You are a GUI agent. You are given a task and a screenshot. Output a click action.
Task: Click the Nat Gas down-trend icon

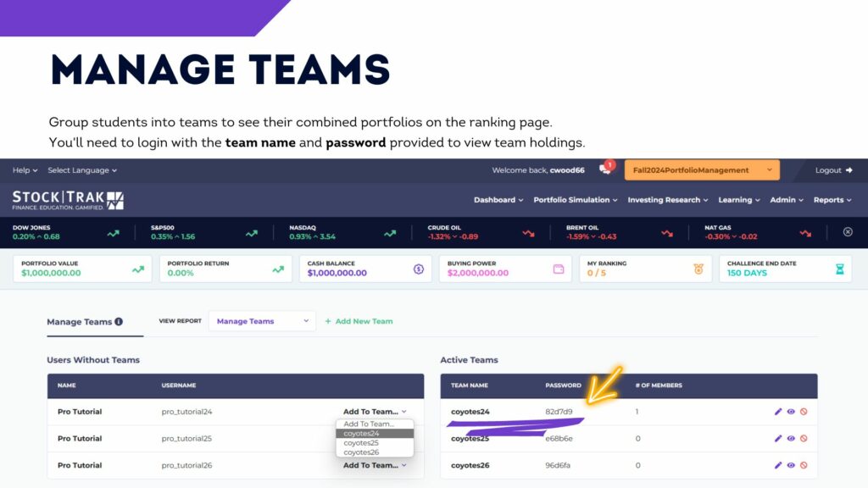[x=805, y=234]
